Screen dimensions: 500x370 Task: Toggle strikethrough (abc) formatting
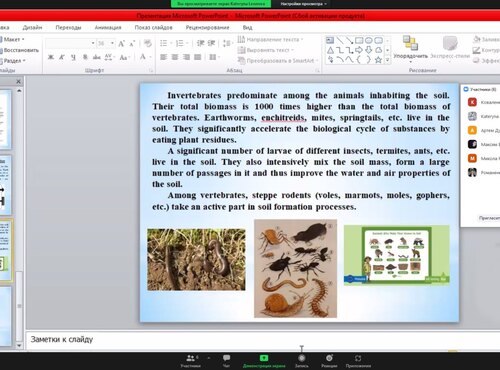tap(97, 57)
